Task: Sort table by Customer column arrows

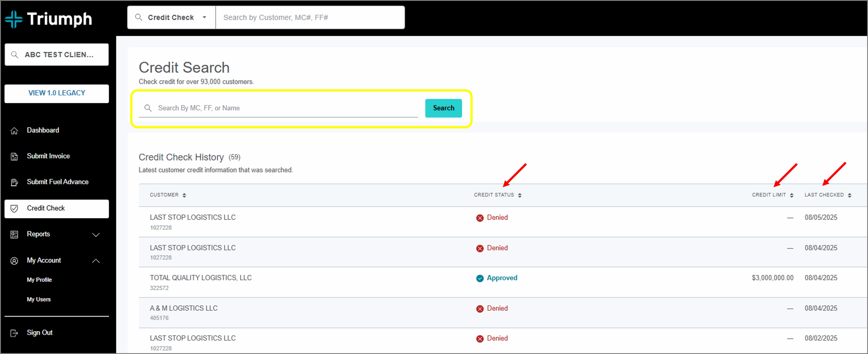Action: [x=184, y=195]
